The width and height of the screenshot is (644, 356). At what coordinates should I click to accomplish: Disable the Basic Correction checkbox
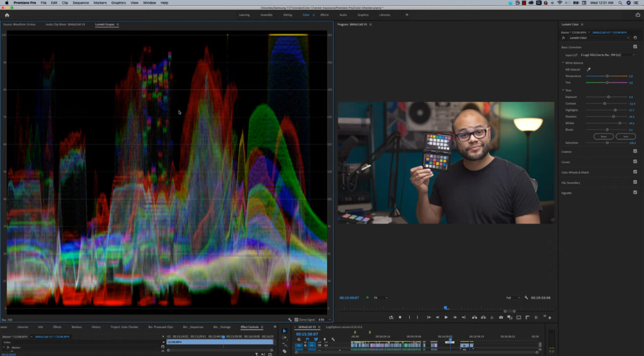(636, 46)
